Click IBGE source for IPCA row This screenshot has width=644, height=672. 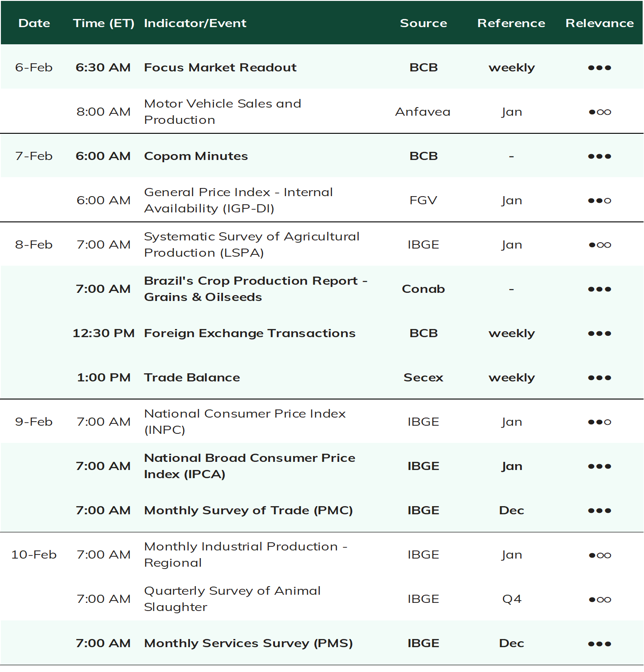point(423,466)
